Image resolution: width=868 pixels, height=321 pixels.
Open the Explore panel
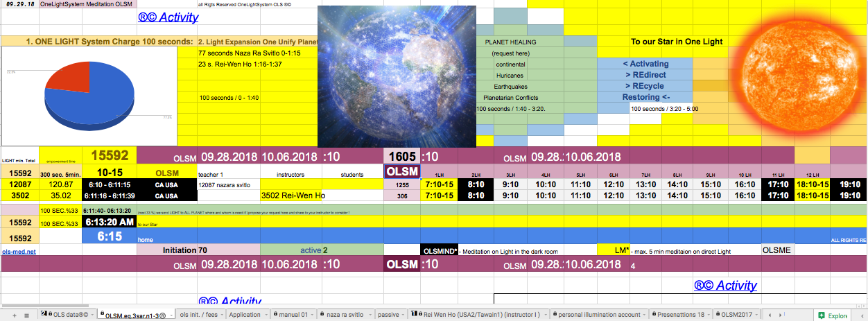(x=833, y=315)
